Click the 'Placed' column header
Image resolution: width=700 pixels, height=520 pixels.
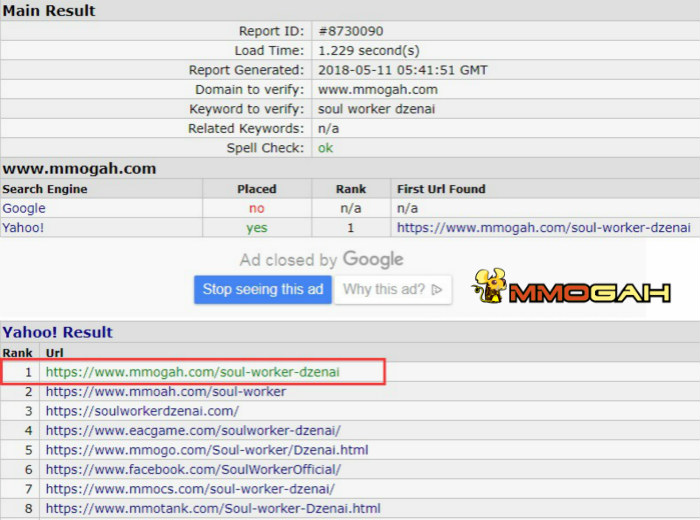point(257,189)
